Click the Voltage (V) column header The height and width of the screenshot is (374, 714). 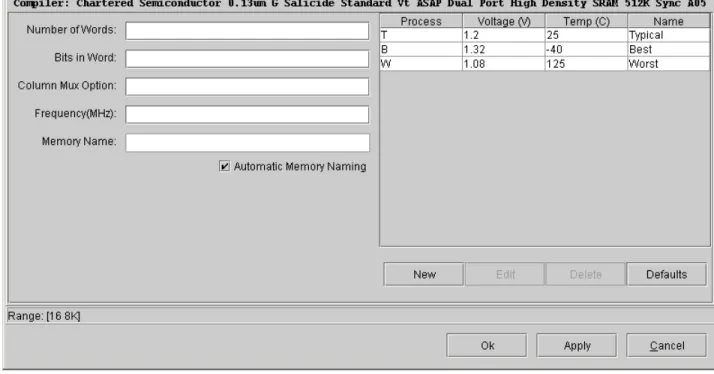pyautogui.click(x=504, y=21)
